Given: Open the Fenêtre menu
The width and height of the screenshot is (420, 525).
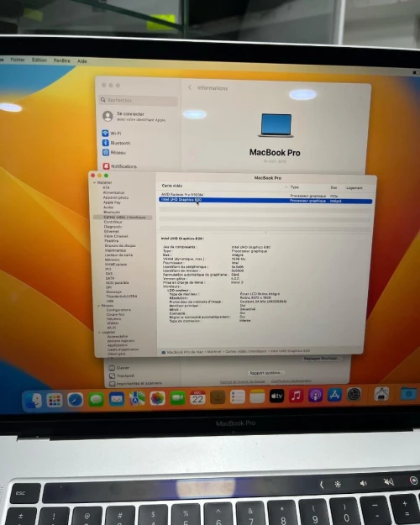Looking at the screenshot, I should tap(62, 60).
